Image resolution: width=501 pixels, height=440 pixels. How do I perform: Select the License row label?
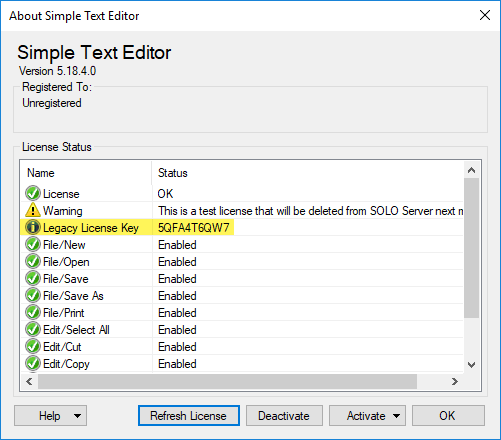click(61, 194)
